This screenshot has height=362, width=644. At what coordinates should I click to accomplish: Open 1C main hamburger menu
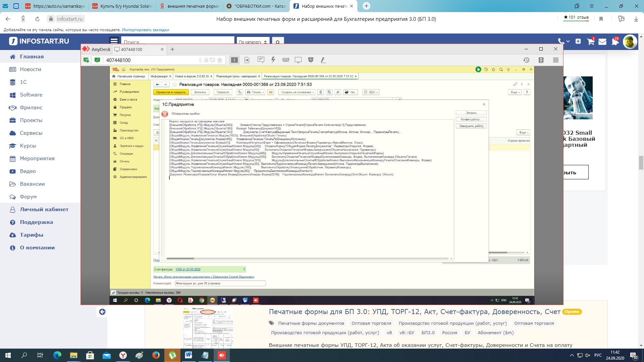tap(123, 69)
